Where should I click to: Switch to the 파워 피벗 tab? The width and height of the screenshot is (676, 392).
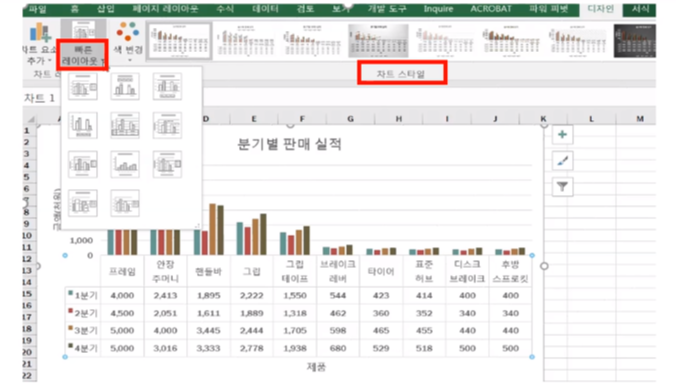tap(548, 9)
